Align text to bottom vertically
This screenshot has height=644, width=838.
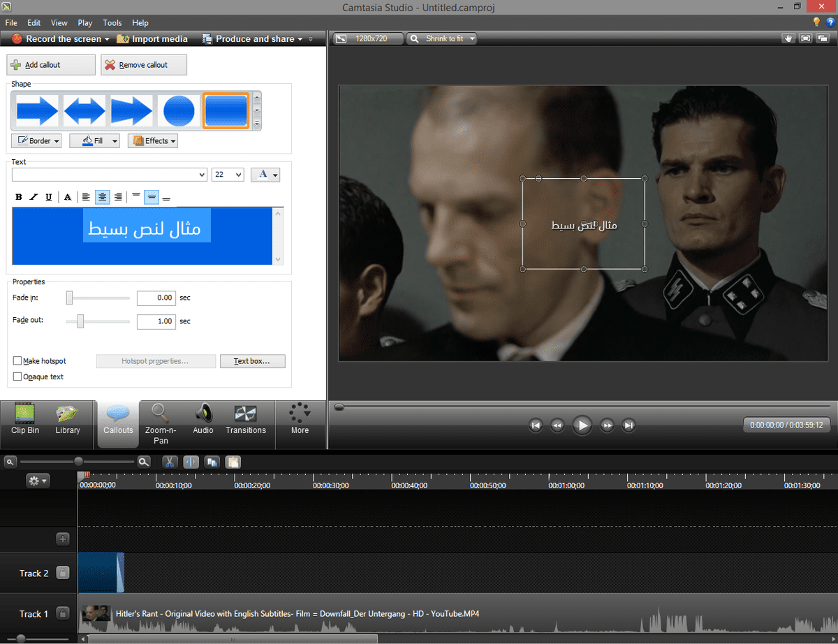tap(166, 198)
